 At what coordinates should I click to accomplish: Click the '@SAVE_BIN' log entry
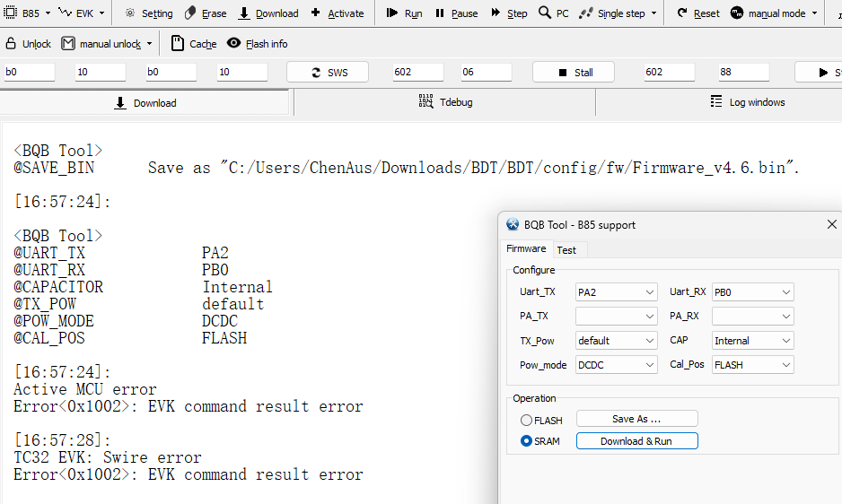[x=54, y=168]
